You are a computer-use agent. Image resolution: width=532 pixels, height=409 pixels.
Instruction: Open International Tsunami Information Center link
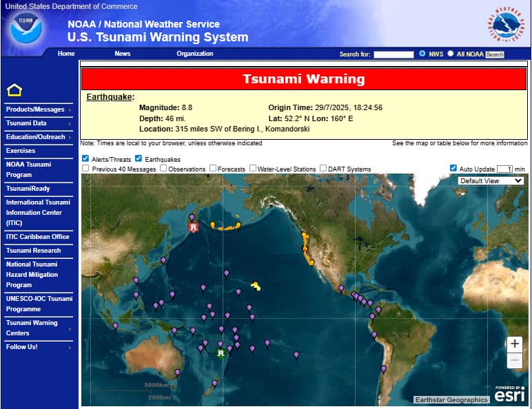coord(39,212)
